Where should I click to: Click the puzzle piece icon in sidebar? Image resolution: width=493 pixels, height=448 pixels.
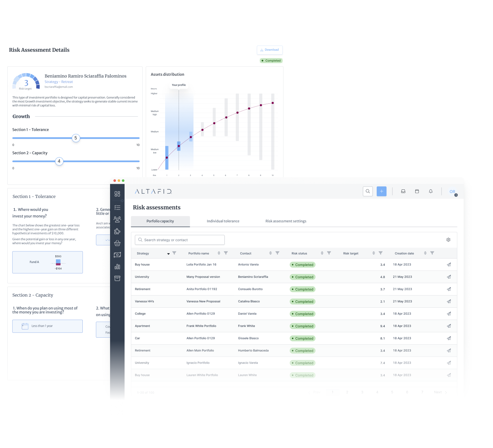pos(117,231)
